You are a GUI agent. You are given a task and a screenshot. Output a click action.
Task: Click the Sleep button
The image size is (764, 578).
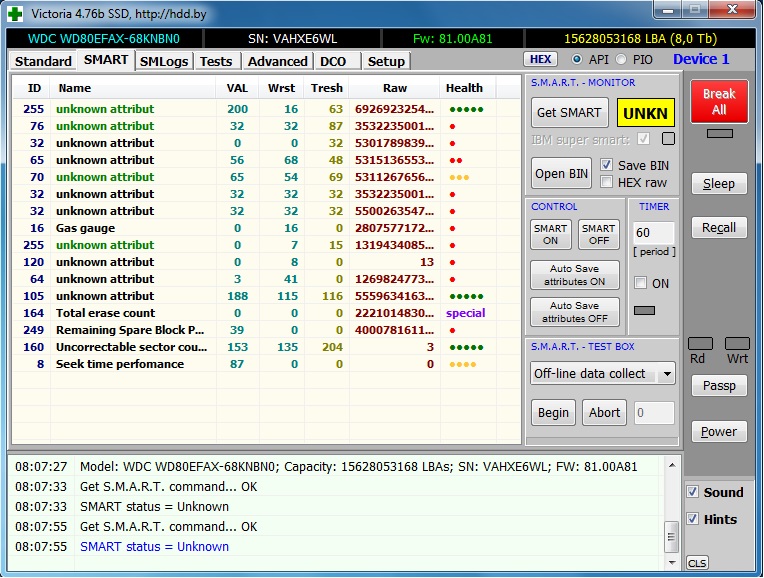click(719, 184)
